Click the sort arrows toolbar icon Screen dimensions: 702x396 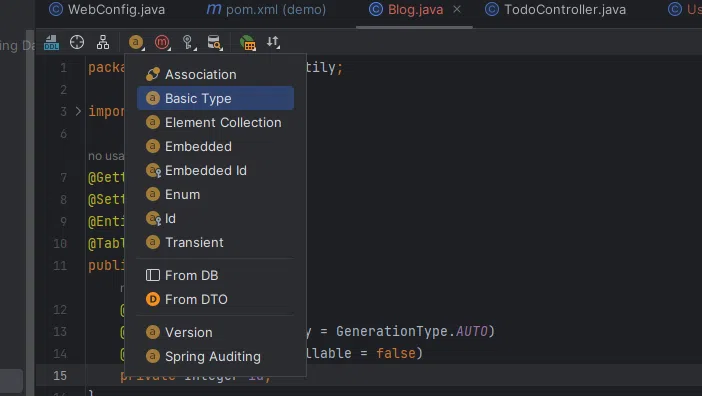273,43
